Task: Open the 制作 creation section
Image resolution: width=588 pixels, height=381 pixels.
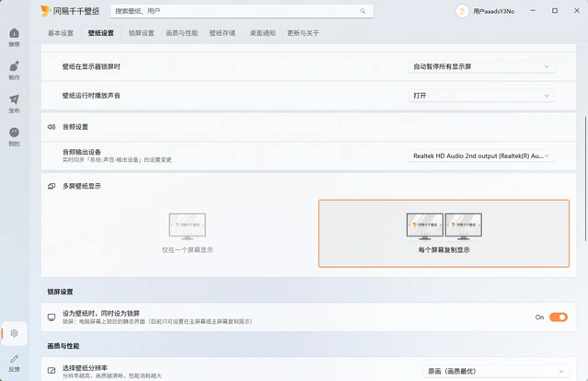Action: (14, 70)
